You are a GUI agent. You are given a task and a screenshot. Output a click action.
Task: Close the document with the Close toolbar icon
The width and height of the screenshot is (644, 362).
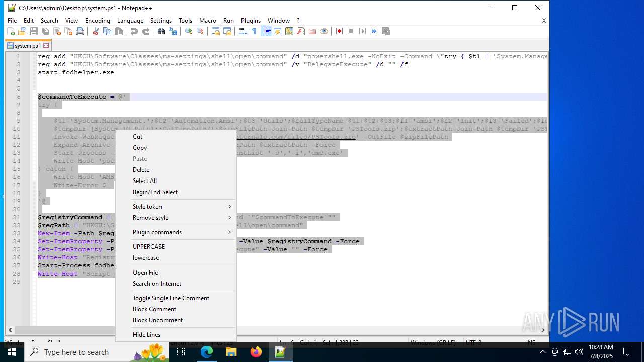57,31
